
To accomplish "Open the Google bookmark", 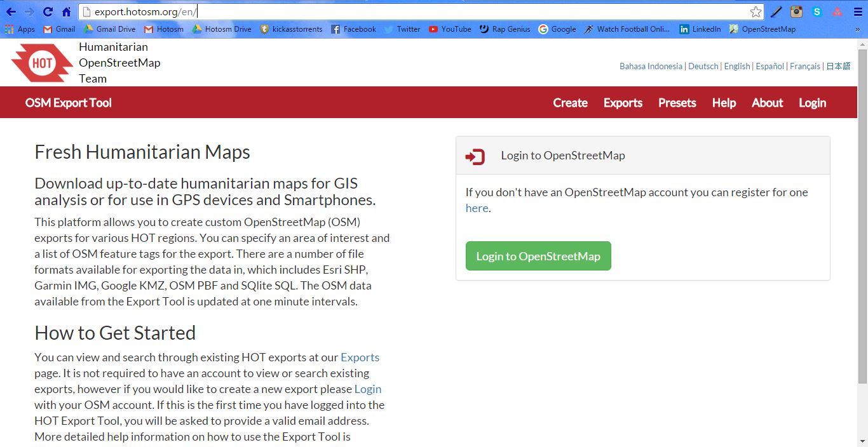I will pos(557,29).
